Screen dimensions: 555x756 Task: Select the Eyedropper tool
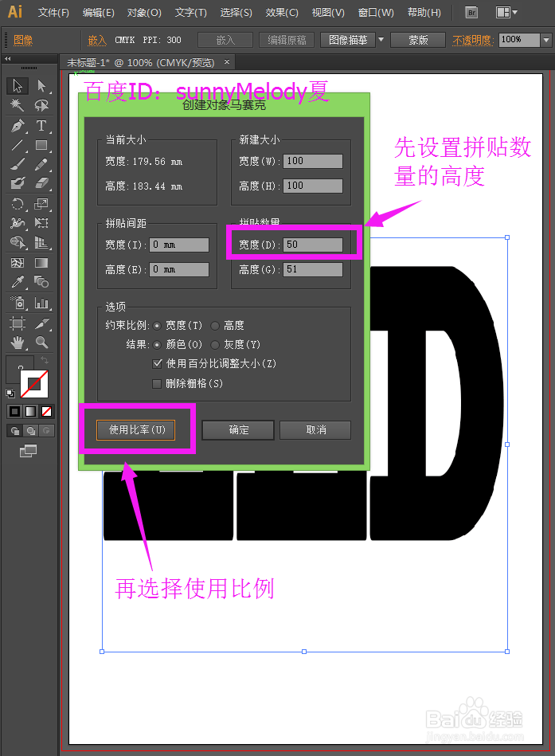click(18, 282)
